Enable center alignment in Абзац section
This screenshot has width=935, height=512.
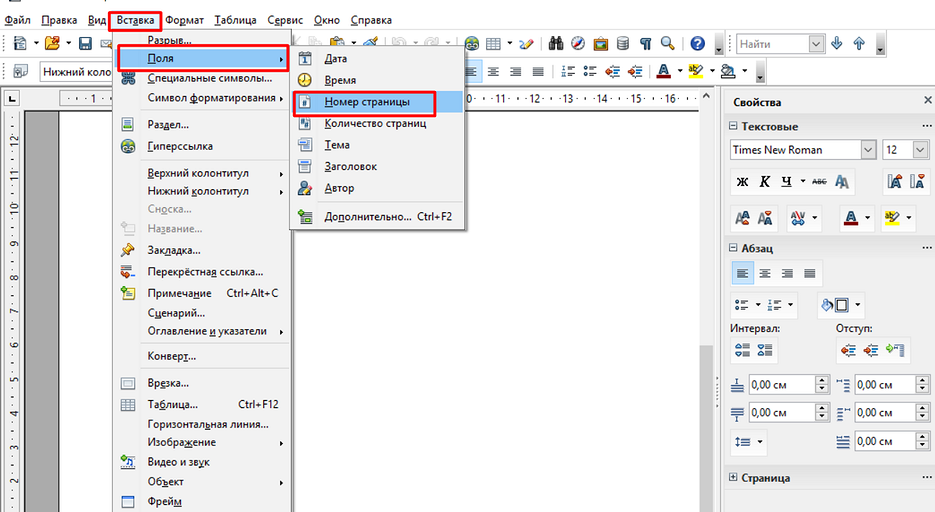pyautogui.click(x=765, y=273)
